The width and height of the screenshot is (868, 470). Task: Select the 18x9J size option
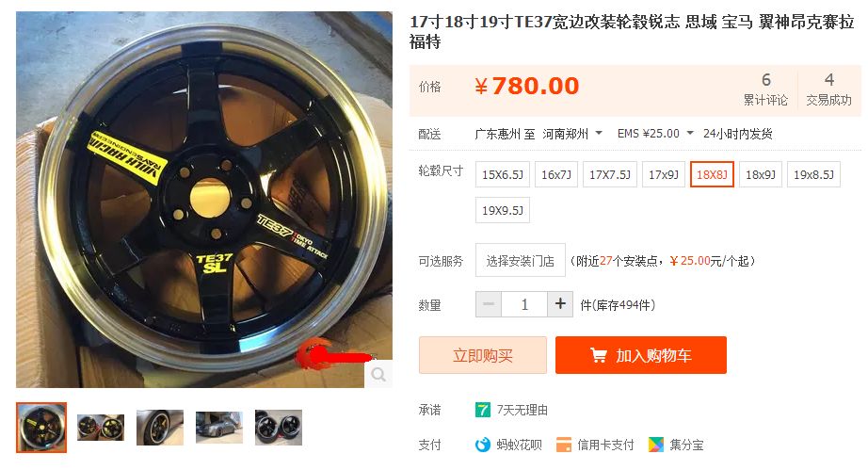tap(761, 174)
